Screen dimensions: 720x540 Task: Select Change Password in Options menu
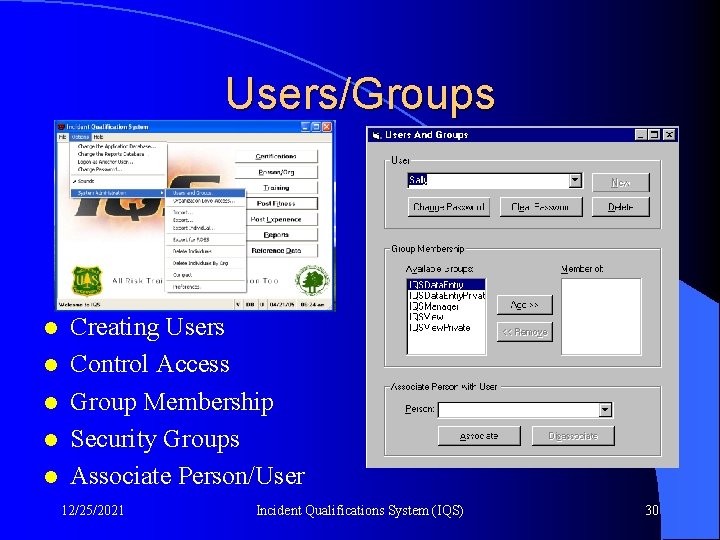[x=99, y=170]
